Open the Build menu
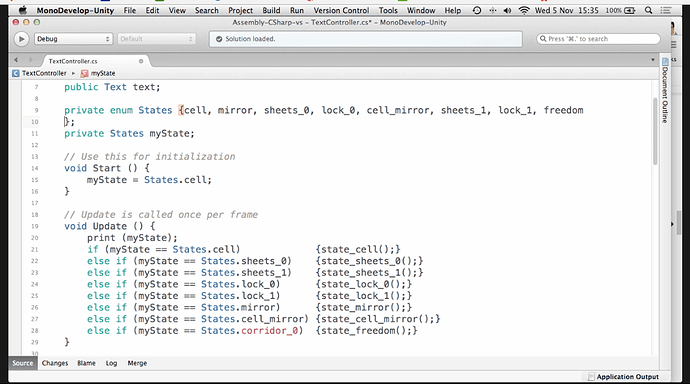This screenshot has width=690, height=384. (x=271, y=10)
